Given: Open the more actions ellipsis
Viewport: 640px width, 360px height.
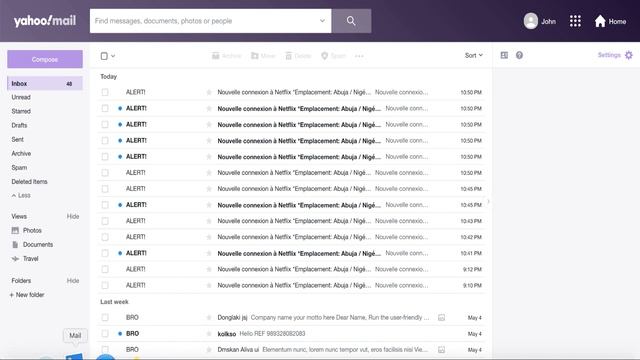Looking at the screenshot, I should [359, 56].
